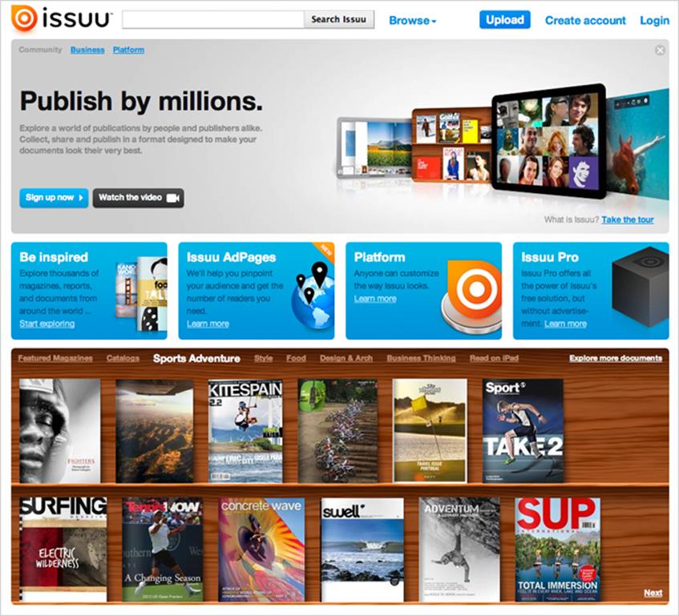Click the tablet with face photos image

(548, 141)
